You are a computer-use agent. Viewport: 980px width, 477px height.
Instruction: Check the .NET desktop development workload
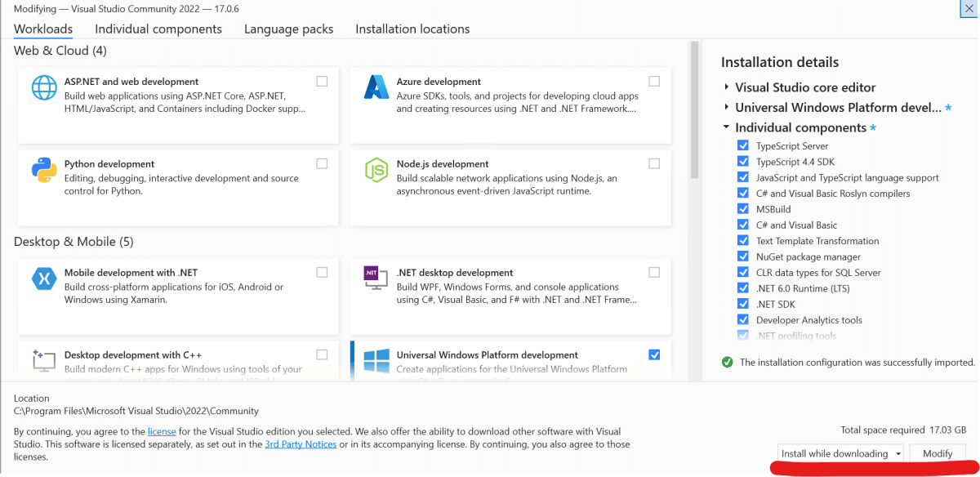654,272
